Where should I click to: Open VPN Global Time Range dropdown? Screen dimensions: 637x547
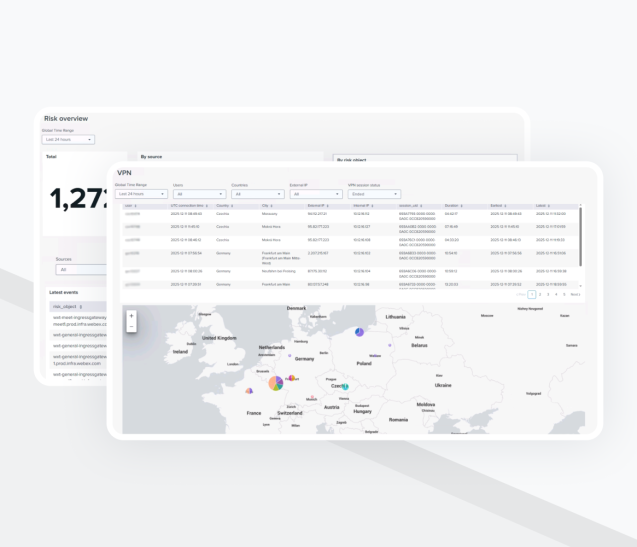click(x=141, y=194)
